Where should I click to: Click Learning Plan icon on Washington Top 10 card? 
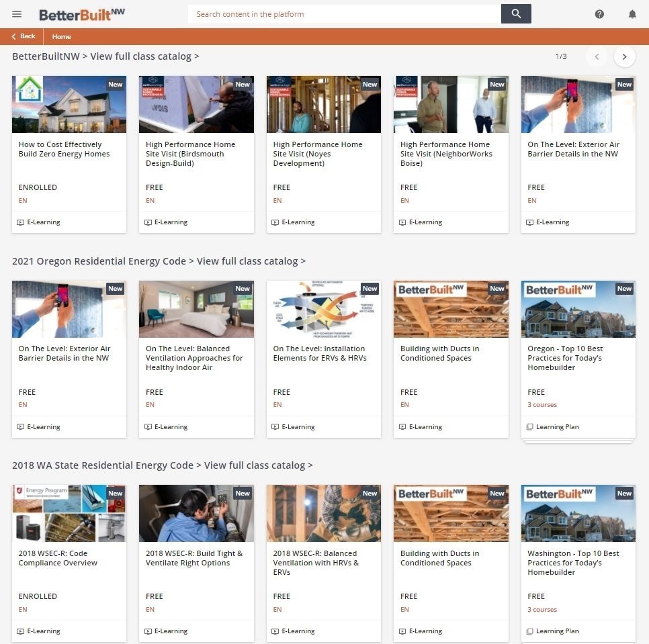click(529, 631)
